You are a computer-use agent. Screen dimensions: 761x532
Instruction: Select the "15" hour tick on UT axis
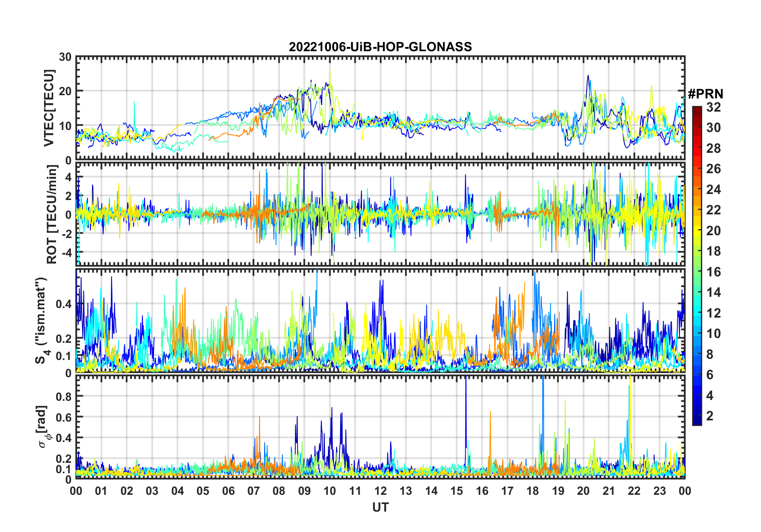coord(457,491)
